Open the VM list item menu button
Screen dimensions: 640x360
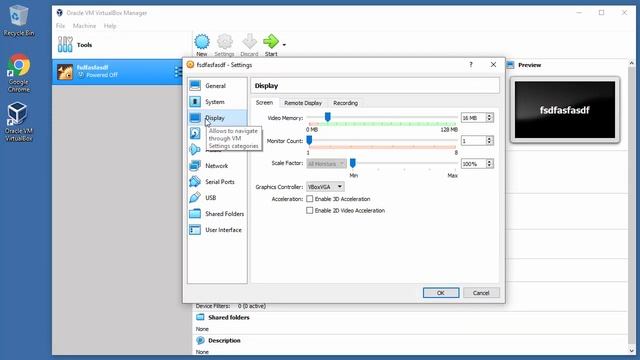(x=178, y=72)
